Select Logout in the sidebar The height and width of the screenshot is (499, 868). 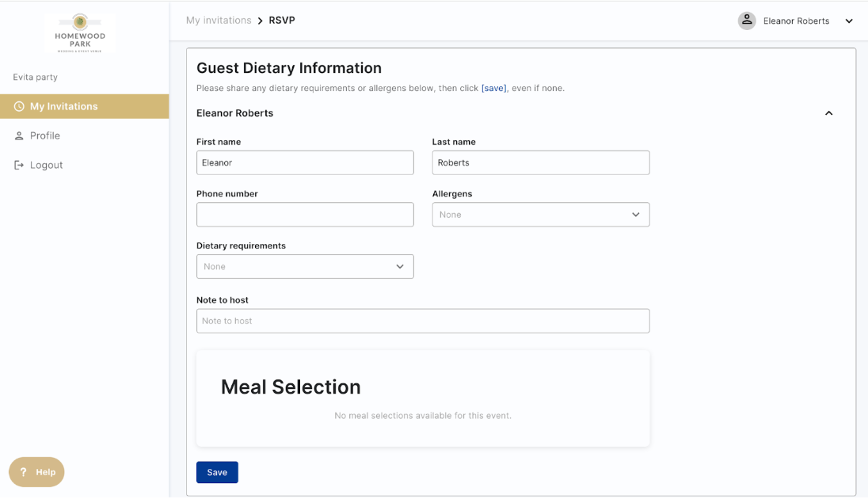coord(46,165)
